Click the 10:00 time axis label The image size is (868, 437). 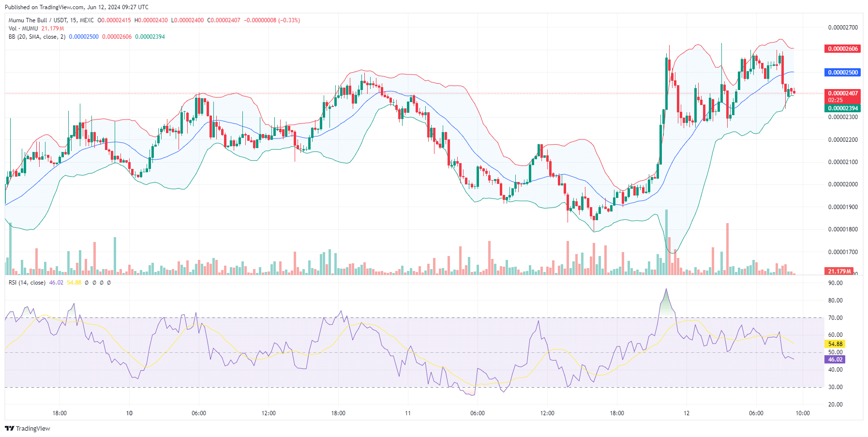pos(803,413)
